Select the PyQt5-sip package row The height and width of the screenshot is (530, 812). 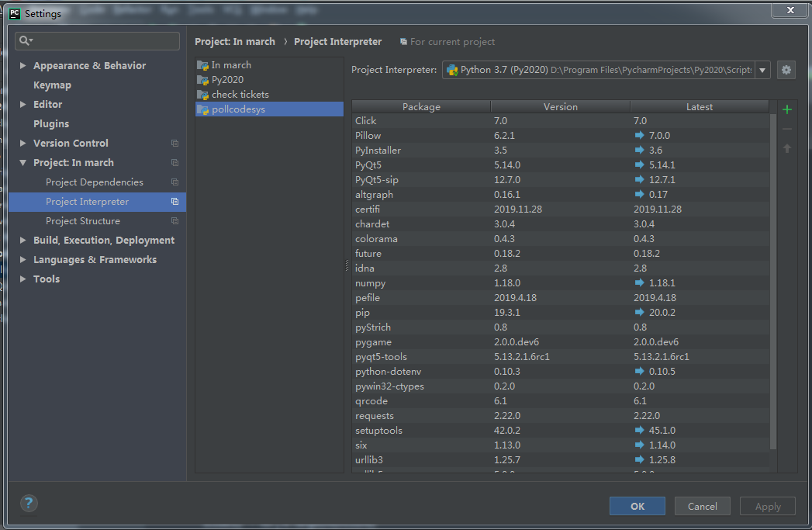click(x=561, y=180)
